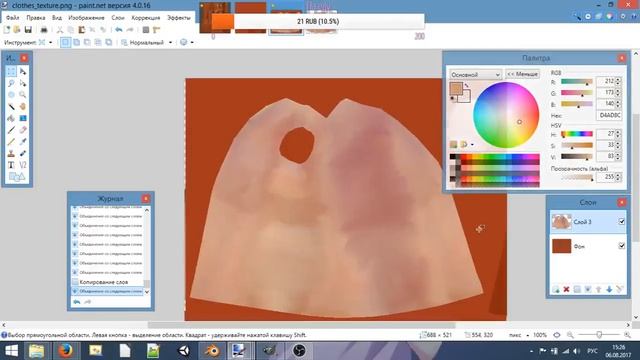
Task: Open the Правка menu
Action: click(x=36, y=18)
